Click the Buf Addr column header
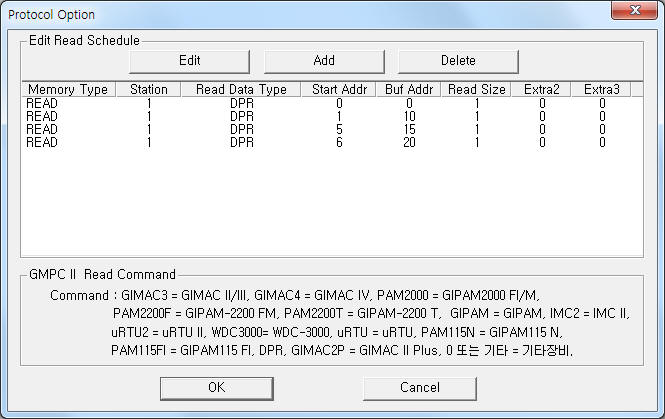This screenshot has height=419, width=665. [x=409, y=89]
